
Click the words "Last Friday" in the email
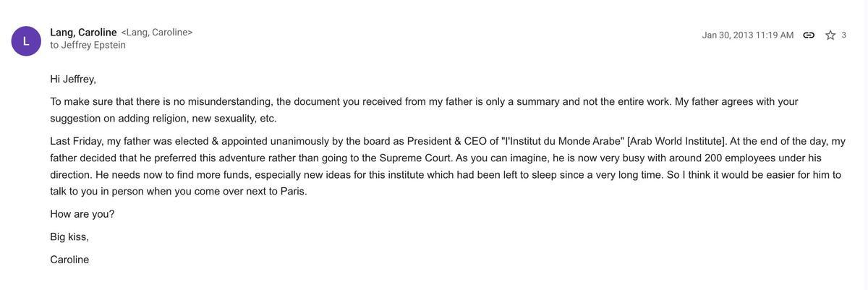77,141
